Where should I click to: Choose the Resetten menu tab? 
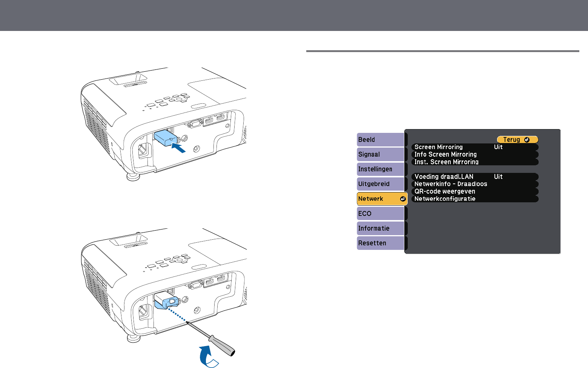coord(380,243)
